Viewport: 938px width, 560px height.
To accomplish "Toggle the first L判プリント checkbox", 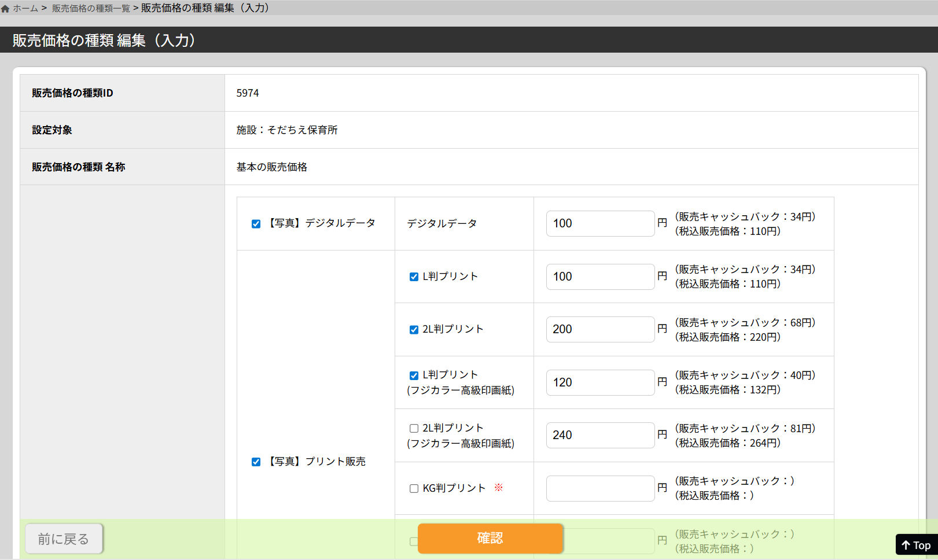I will 414,277.
